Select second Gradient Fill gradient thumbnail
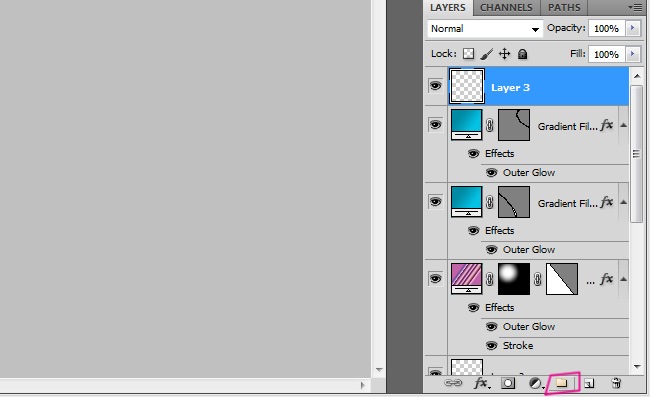This screenshot has width=650, height=397. coord(466,201)
